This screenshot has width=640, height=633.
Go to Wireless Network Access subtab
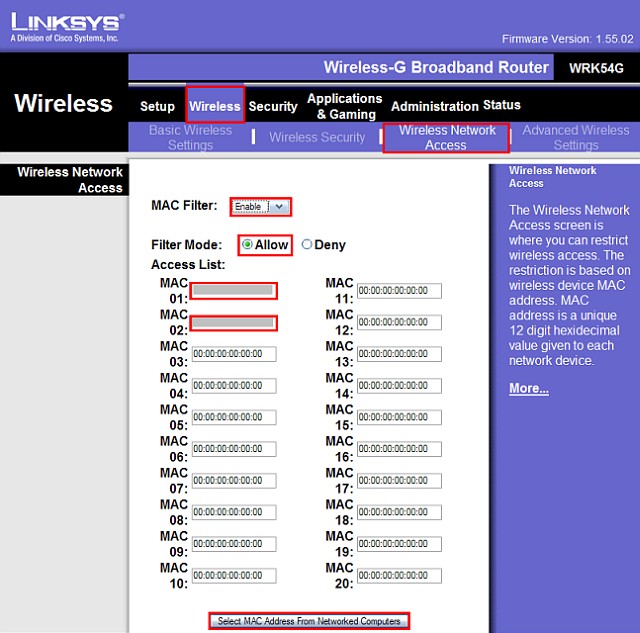coord(447,138)
